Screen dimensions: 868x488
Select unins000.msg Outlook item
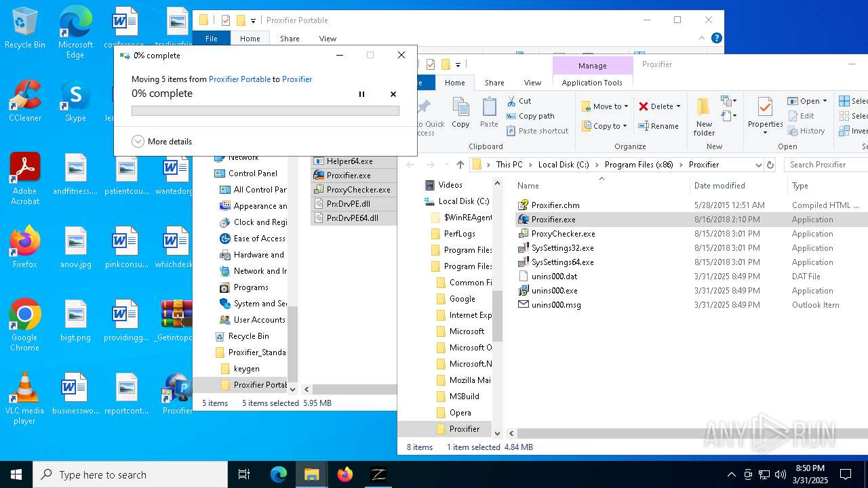[x=556, y=305]
